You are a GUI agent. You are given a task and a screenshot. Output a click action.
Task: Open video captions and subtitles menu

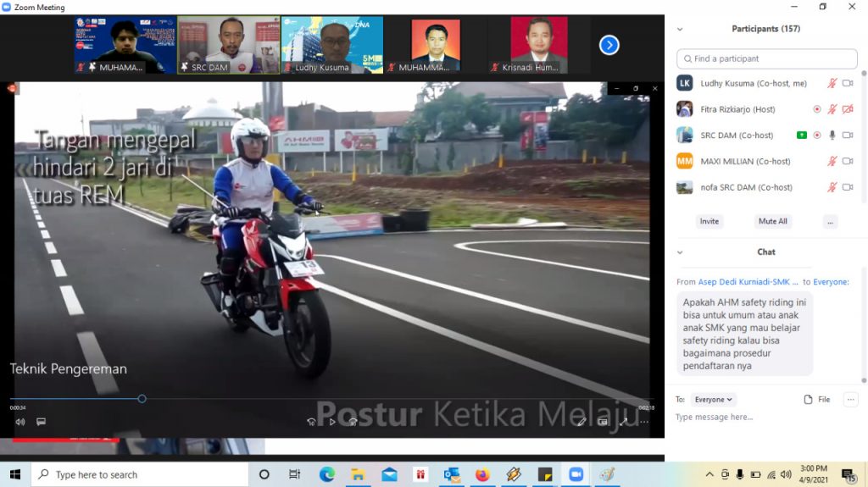(40, 422)
